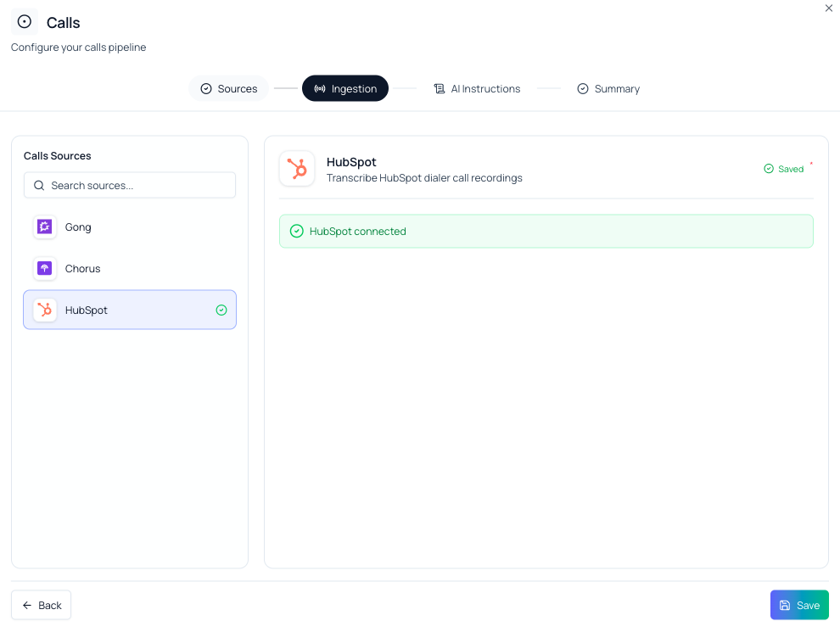Click the Summary step check icon
Viewport: 840px width, 632px height.
click(x=583, y=89)
